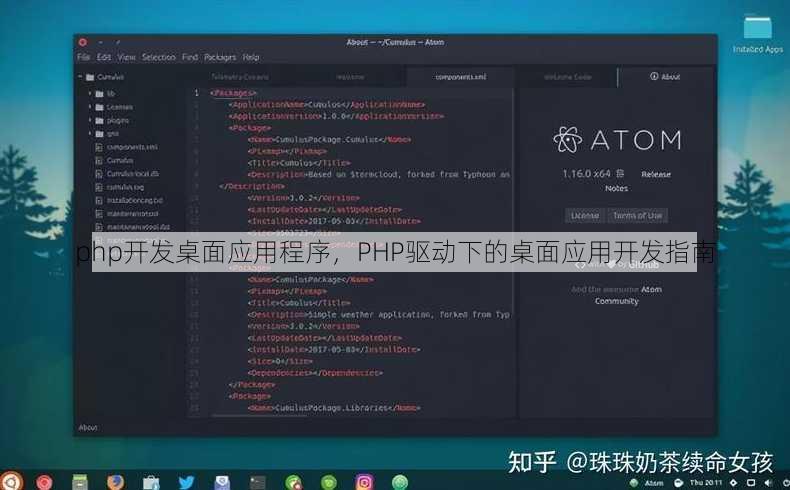Expand the lib folder arrow
790x490 pixels.
90,93
